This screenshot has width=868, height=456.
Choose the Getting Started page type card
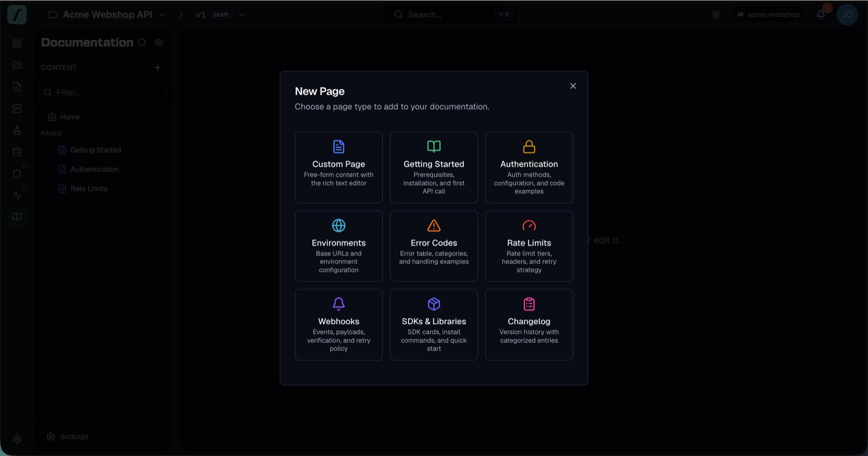(434, 168)
